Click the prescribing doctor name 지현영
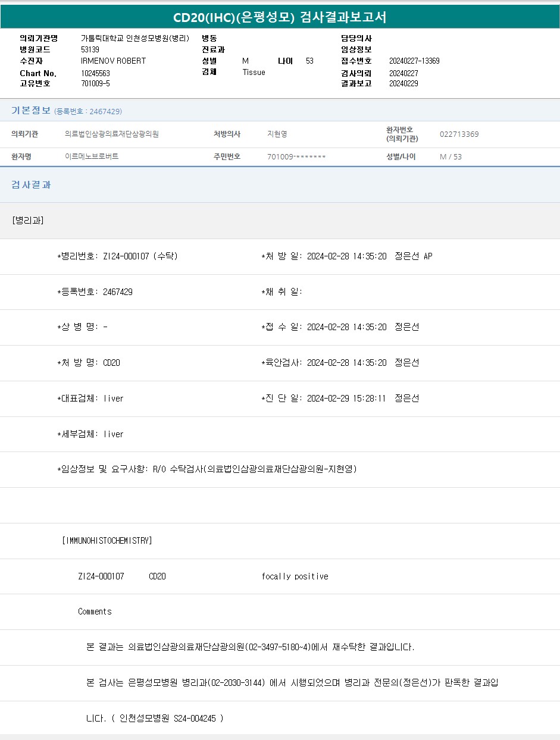 277,134
